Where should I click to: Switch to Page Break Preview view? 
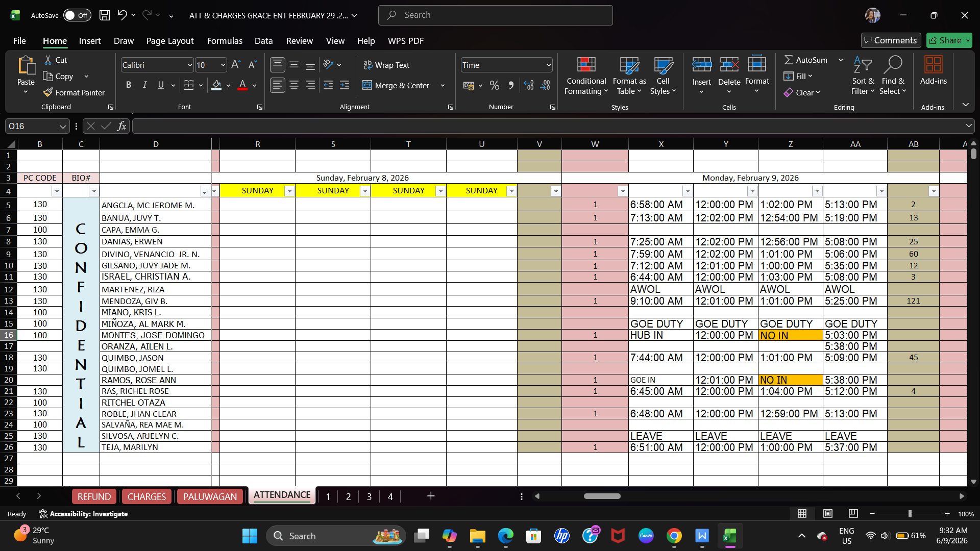853,513
